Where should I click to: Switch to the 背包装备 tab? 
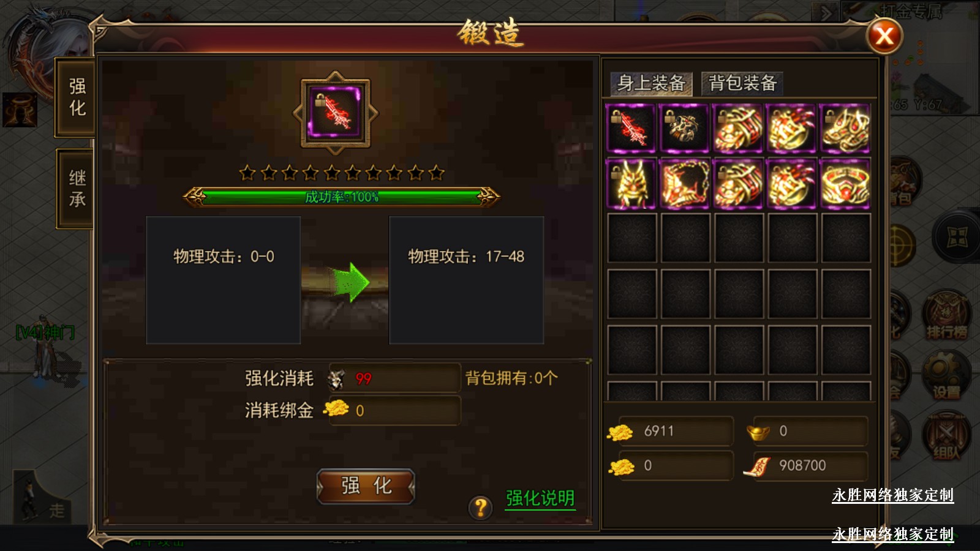[x=742, y=83]
